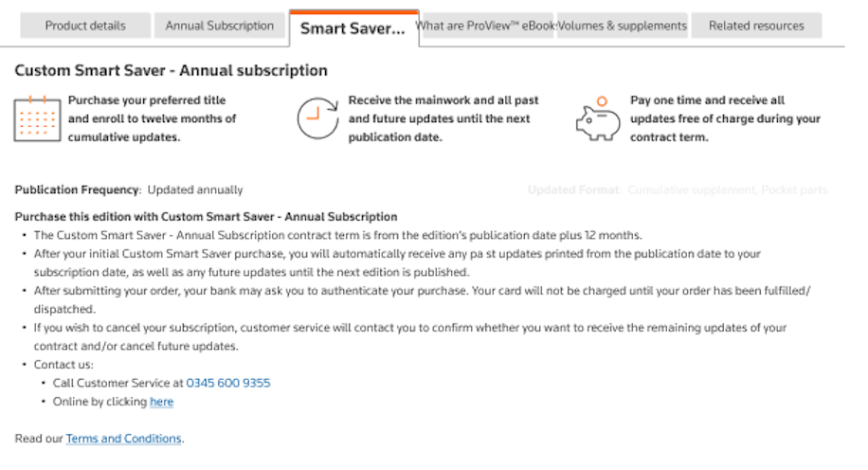Screen dimensions: 868x470
Task: Click the faded Updated Format text
Action: pyautogui.click(x=678, y=190)
